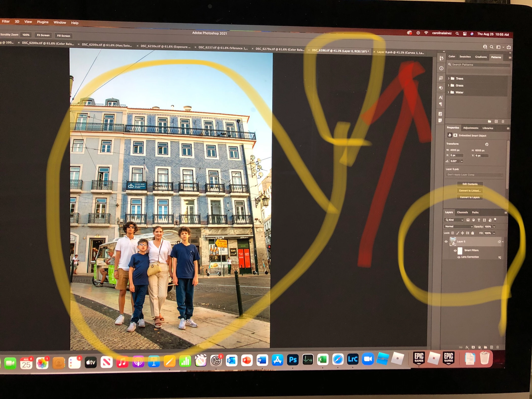
Task: Open the Normal blend mode dropdown
Action: click(458, 226)
